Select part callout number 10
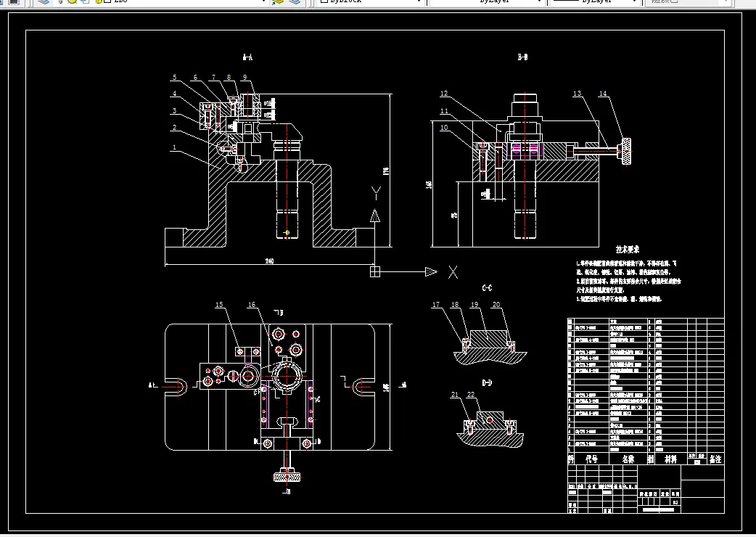The width and height of the screenshot is (756, 537). click(444, 128)
